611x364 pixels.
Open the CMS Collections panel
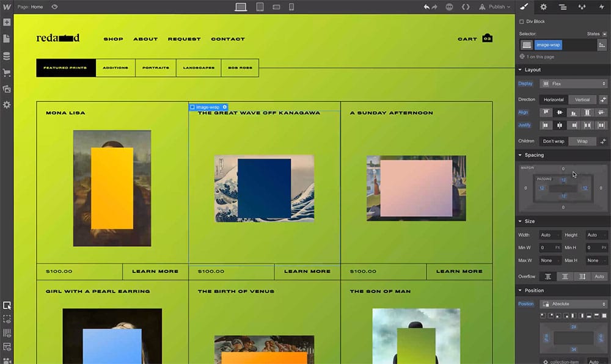[7, 56]
